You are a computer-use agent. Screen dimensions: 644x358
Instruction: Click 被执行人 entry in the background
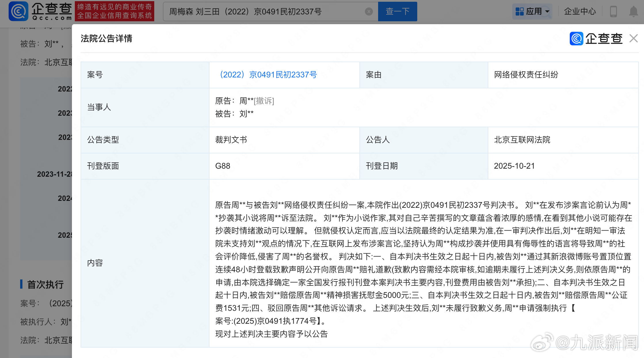tap(46, 322)
